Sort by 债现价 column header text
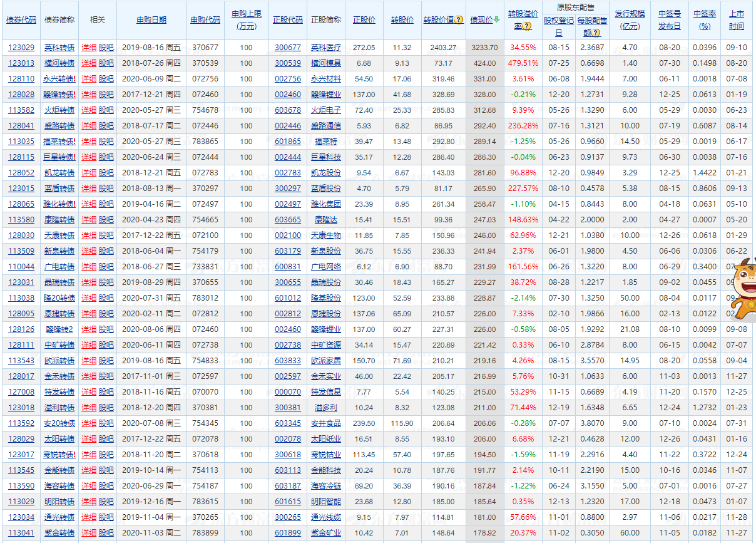This screenshot has height=543, width=756. coord(481,20)
